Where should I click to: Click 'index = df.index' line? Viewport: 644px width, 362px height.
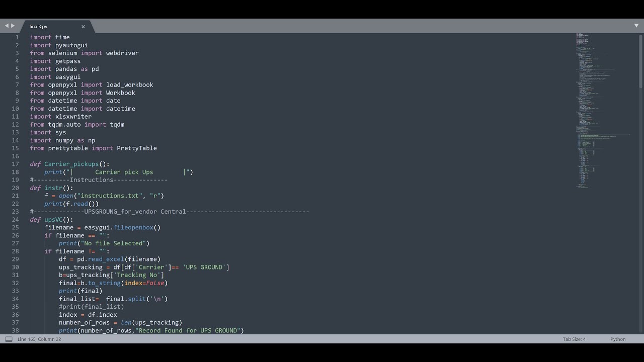88,315
